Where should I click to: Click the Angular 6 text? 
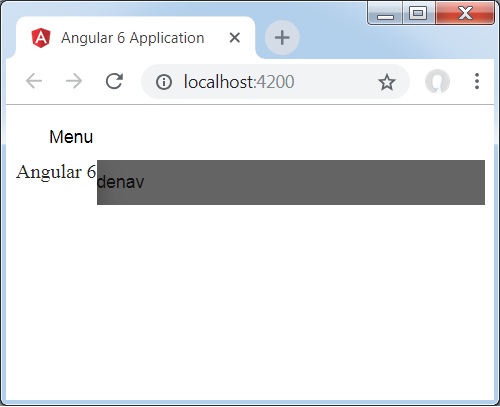pos(56,172)
